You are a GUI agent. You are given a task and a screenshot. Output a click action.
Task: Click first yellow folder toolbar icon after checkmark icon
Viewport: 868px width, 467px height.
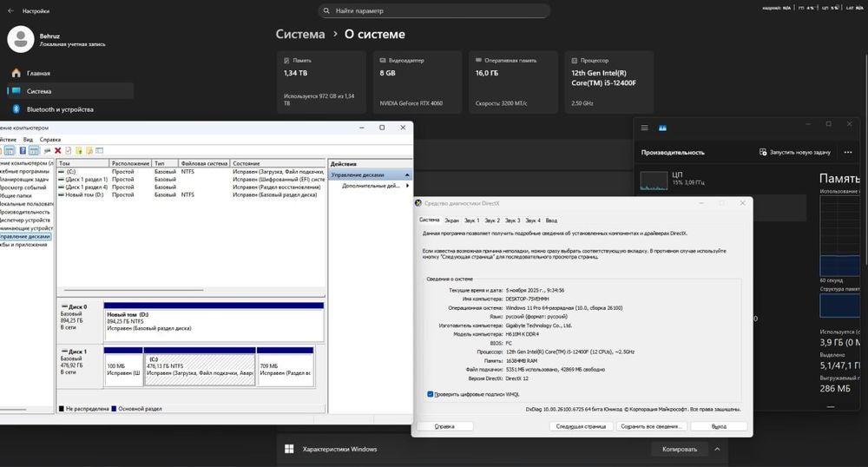tap(79, 150)
